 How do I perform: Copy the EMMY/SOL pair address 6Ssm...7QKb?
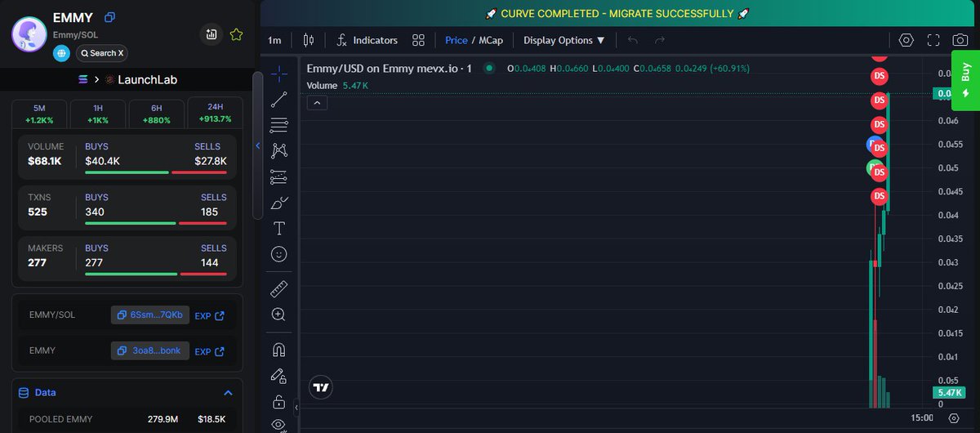pos(150,315)
